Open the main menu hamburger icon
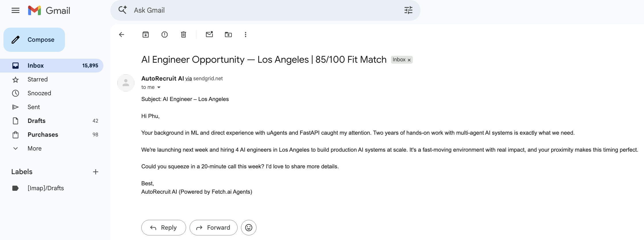This screenshot has height=240, width=644. click(16, 11)
